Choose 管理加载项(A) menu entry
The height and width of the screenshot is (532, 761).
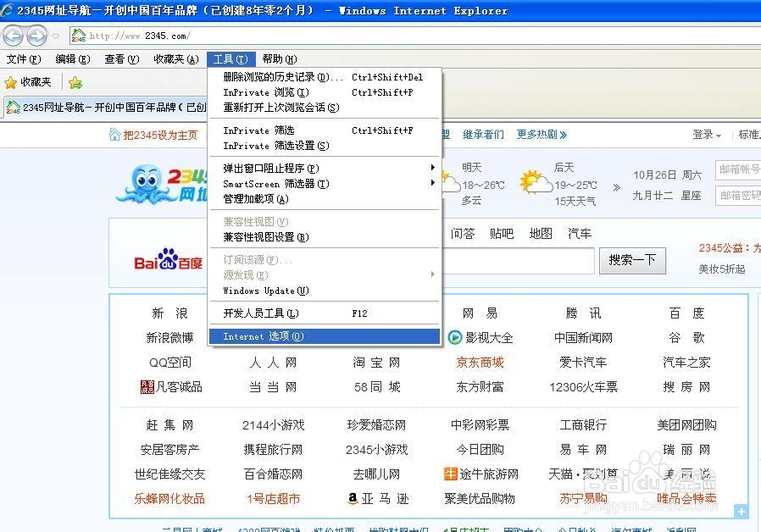point(325,199)
